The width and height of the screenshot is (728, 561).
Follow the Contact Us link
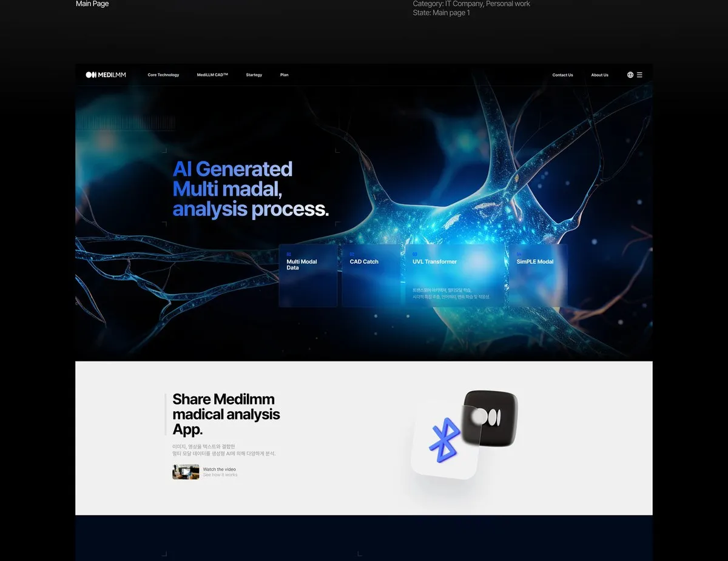click(x=562, y=75)
